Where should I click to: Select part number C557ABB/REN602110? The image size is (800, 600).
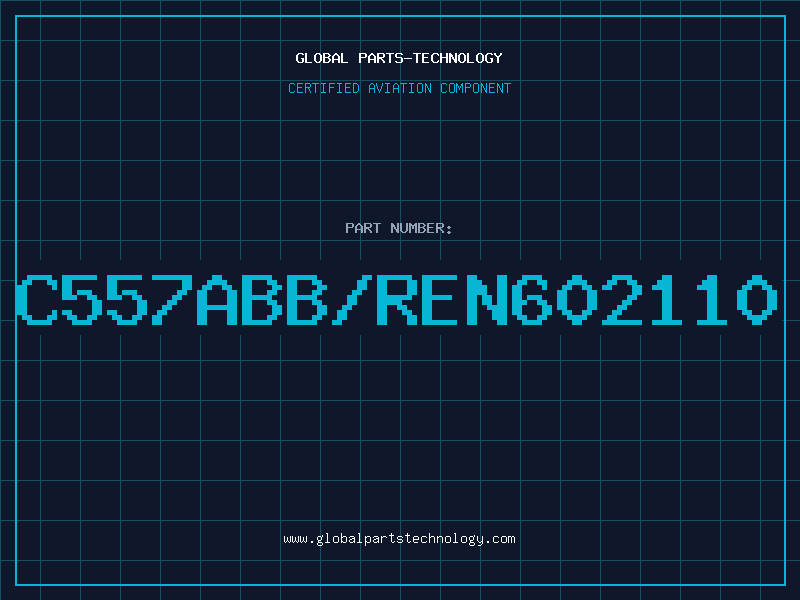point(397,299)
